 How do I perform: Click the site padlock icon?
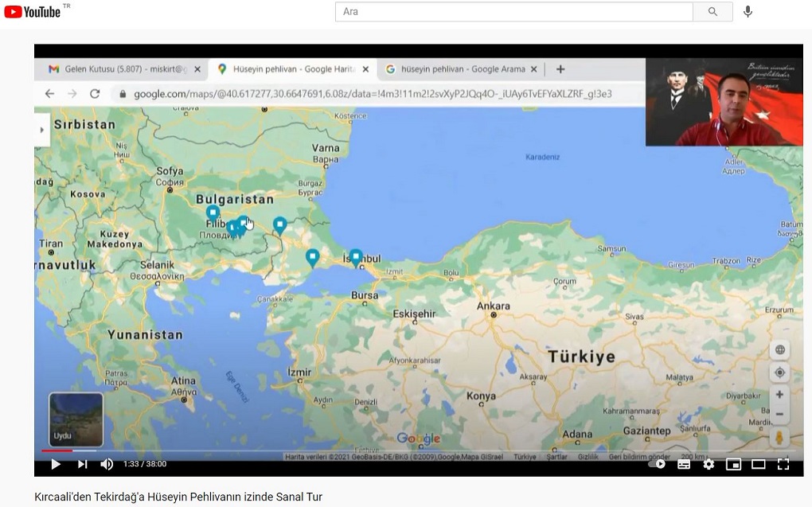point(123,94)
